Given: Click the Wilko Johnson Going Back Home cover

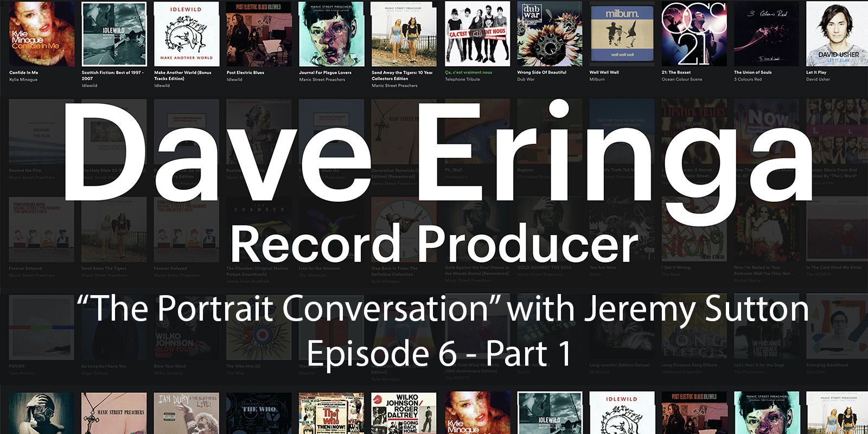Looking at the screenshot, I should (404, 413).
